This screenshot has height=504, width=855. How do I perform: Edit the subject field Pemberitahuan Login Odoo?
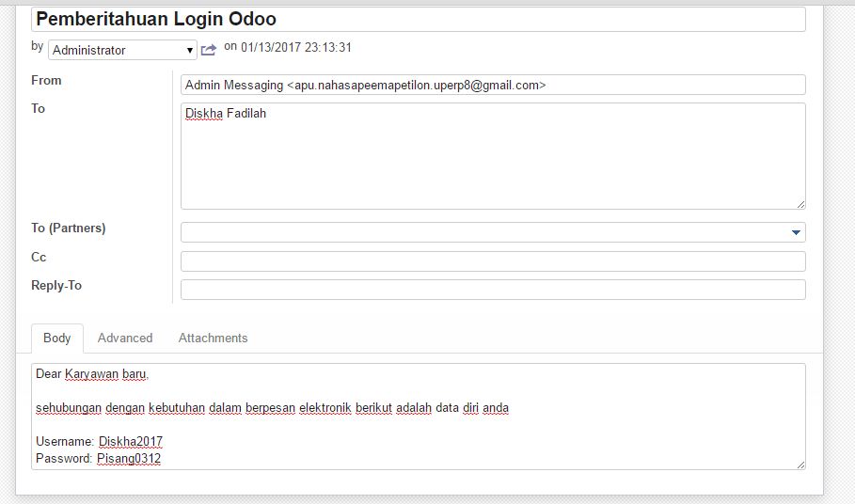[x=419, y=19]
